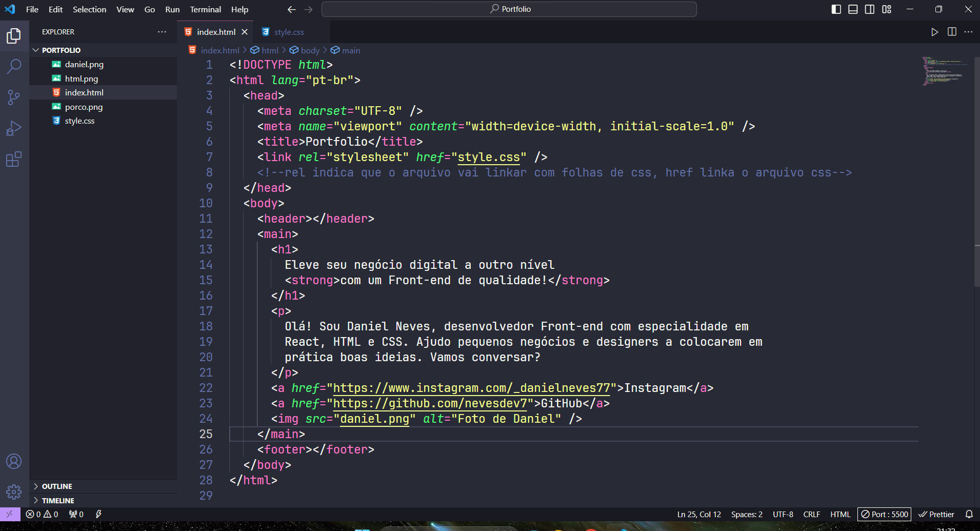Go forward with the right arrow
The image size is (980, 531).
(x=308, y=9)
